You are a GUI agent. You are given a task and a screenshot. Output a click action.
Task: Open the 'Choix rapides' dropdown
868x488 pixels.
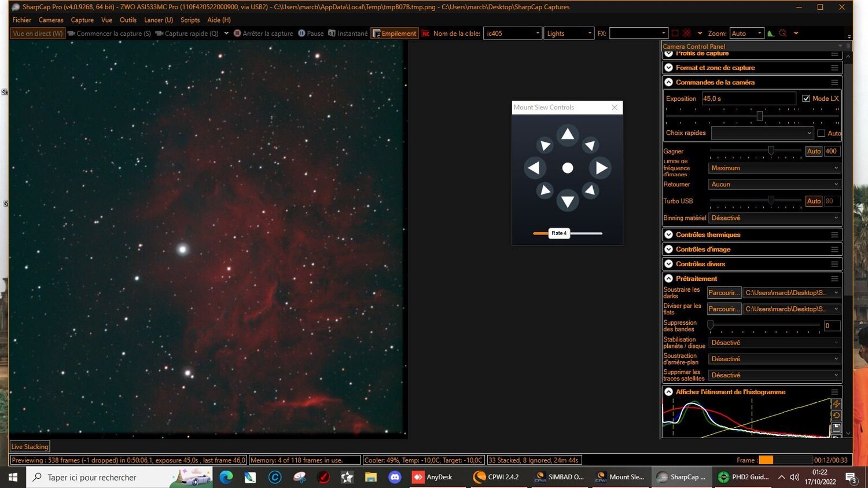click(763, 133)
